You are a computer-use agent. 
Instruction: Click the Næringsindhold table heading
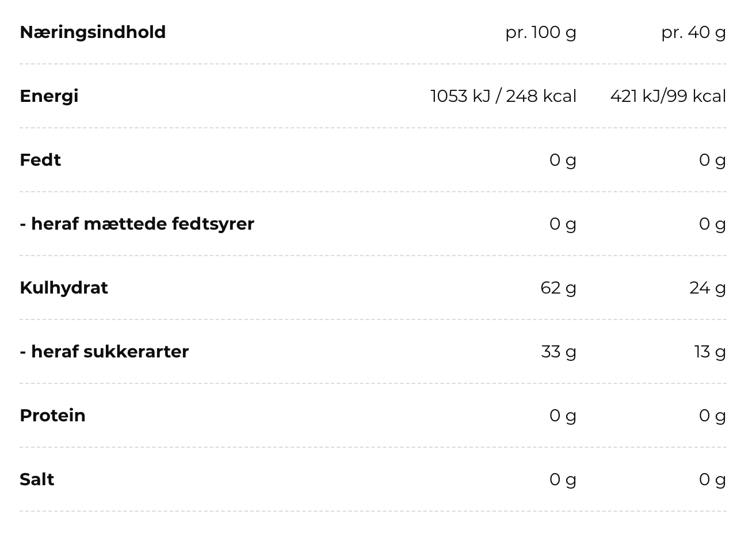(93, 32)
